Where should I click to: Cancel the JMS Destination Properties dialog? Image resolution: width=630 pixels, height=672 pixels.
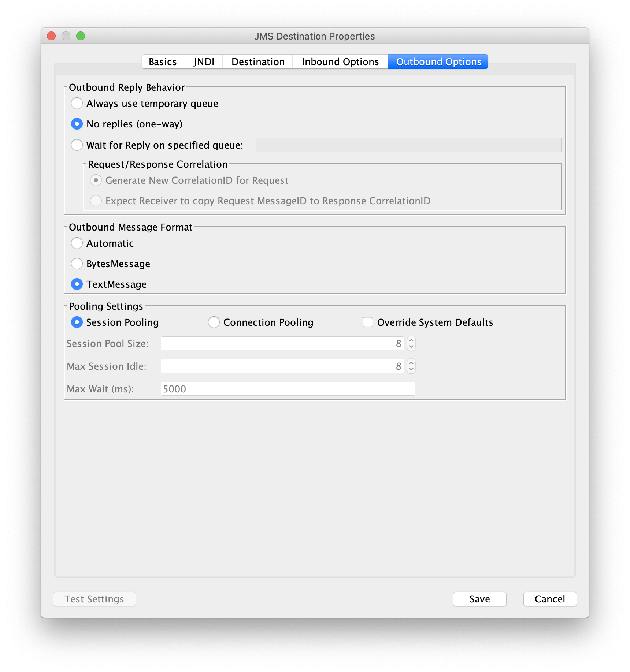[550, 599]
